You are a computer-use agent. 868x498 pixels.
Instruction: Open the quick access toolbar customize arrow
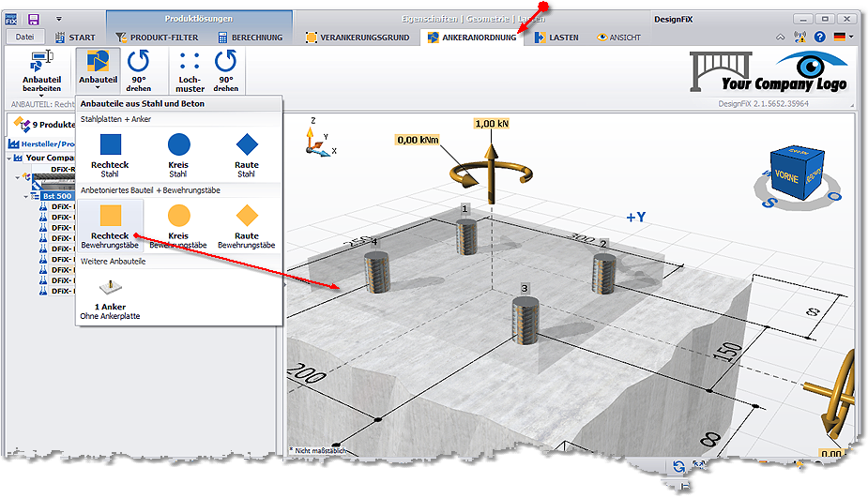[59, 19]
